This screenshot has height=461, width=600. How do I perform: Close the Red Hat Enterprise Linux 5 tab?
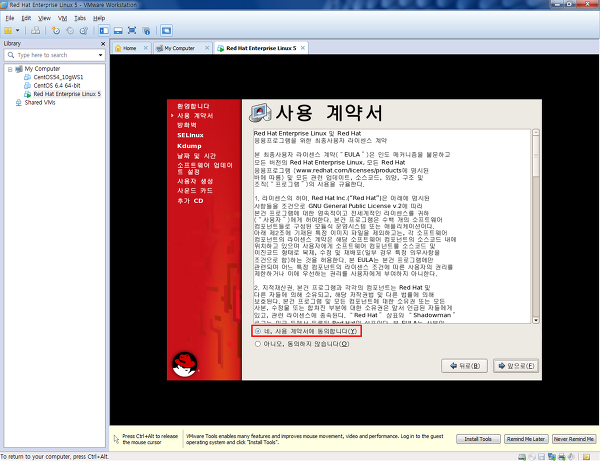pos(303,48)
